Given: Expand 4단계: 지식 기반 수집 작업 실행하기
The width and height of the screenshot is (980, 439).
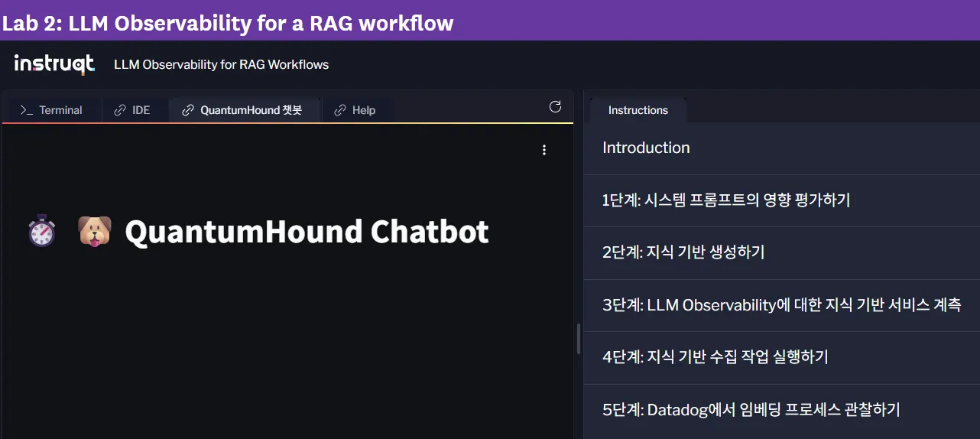Looking at the screenshot, I should click(781, 357).
